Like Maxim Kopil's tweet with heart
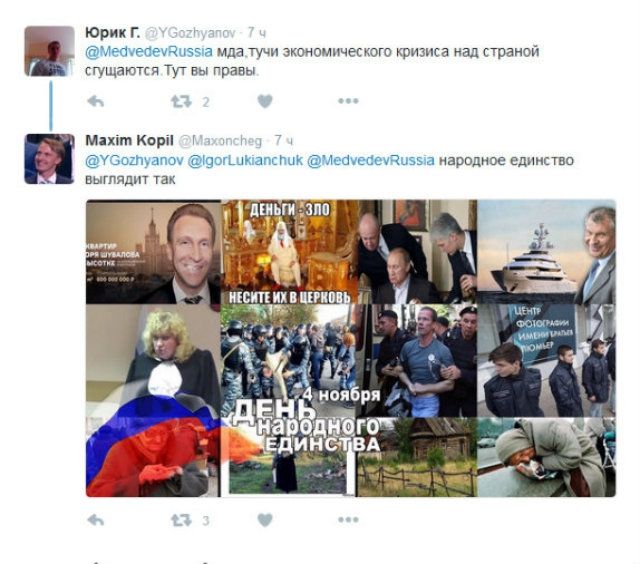 tap(265, 520)
